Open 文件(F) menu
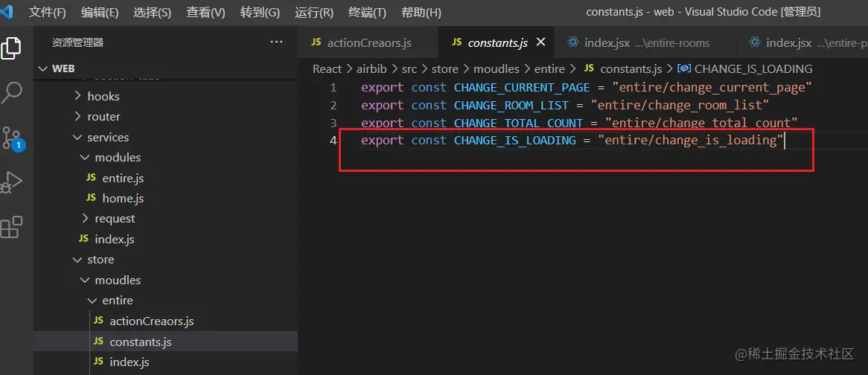Screen dimensions: 868x375 click(x=47, y=12)
